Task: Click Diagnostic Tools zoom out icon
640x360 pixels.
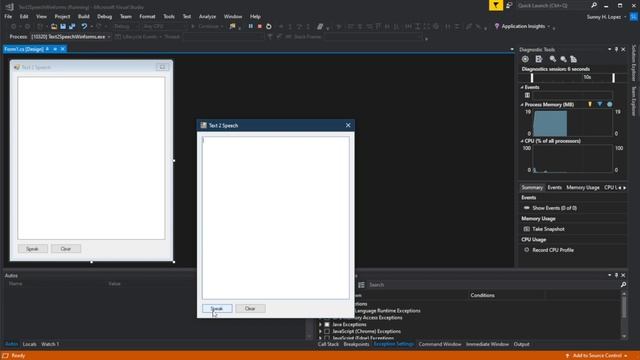Action: 563,59
